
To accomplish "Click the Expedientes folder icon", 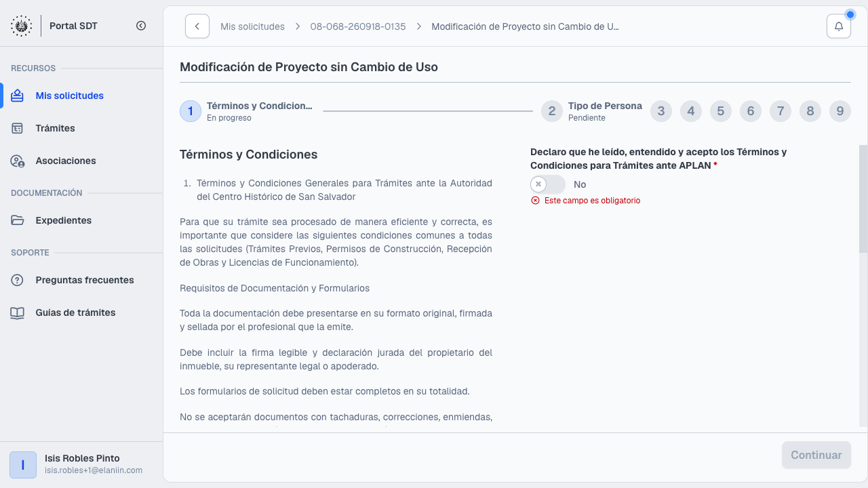I will pos(18,220).
